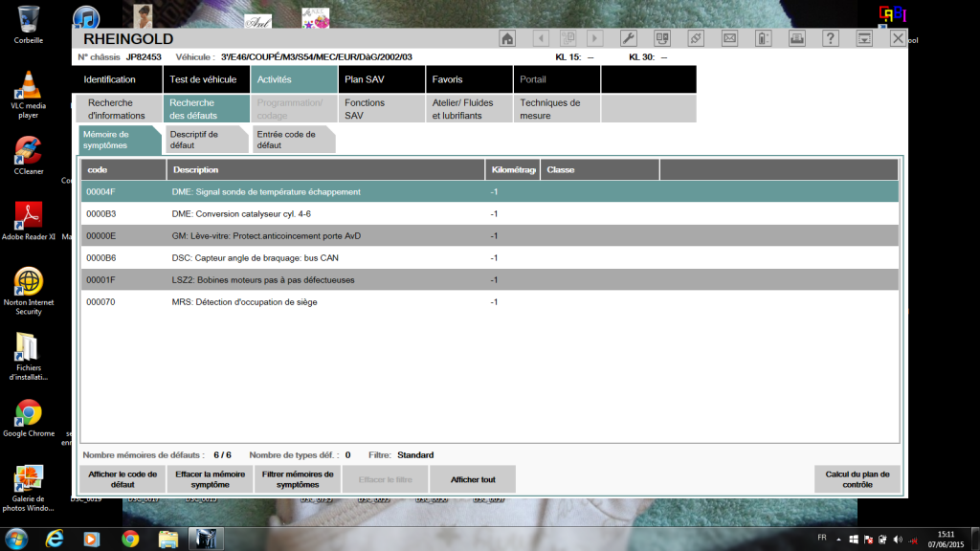The width and height of the screenshot is (980, 551).
Task: Open the help question mark icon
Action: tap(830, 38)
